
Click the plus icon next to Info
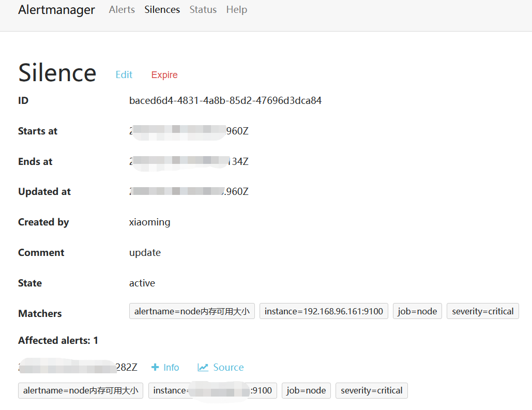pyautogui.click(x=155, y=367)
